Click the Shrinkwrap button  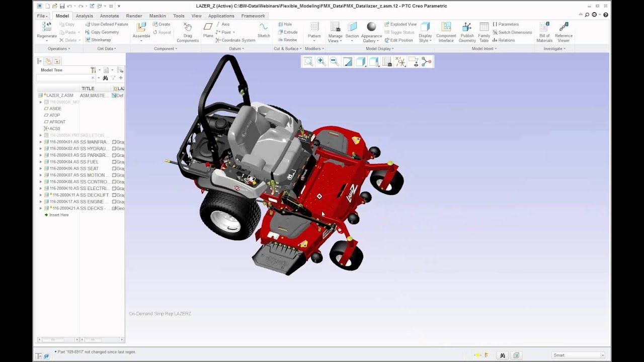(x=98, y=40)
